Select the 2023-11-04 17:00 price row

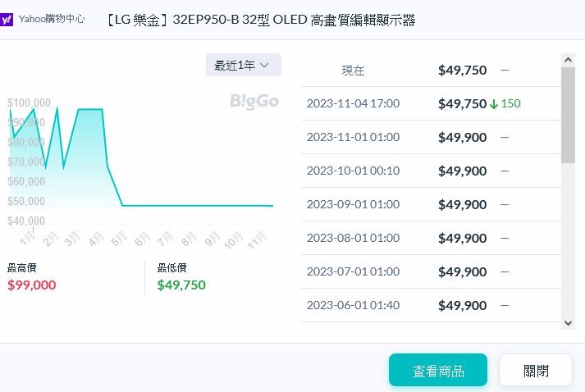tap(431, 103)
